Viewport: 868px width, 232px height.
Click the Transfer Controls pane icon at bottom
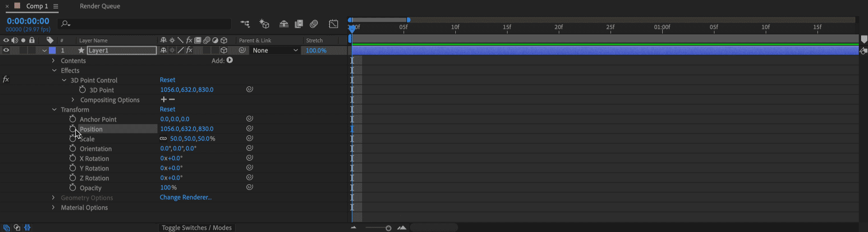pos(17,227)
